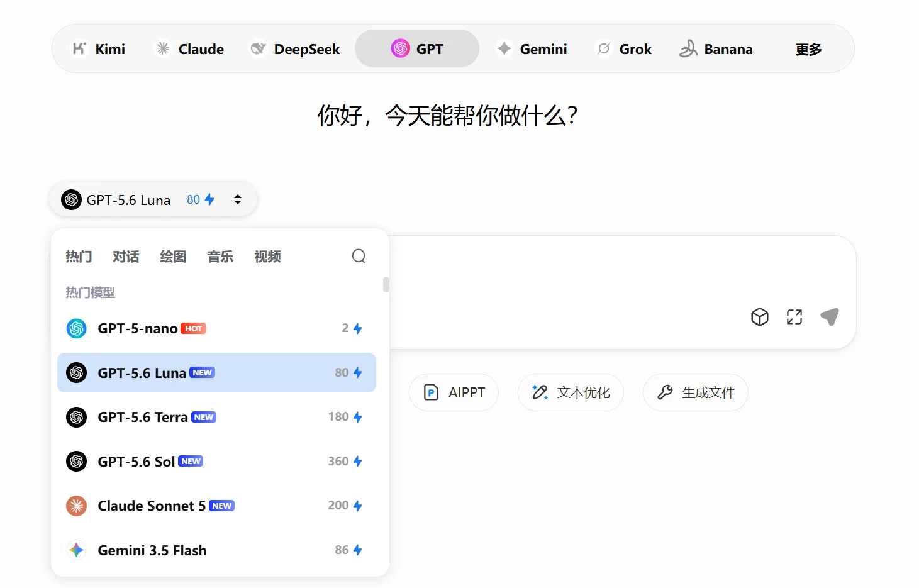Open the cube icon in the input box

click(x=760, y=317)
